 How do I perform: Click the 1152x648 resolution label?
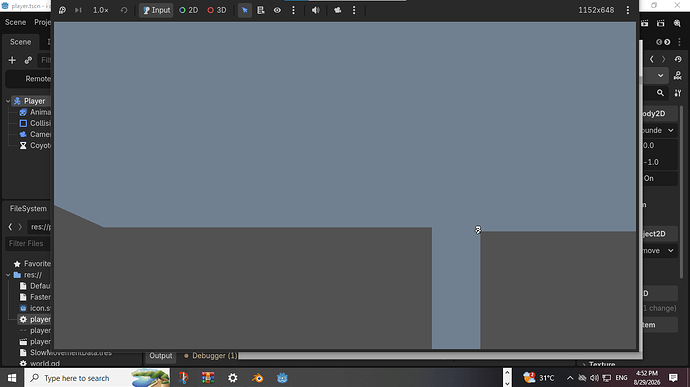pyautogui.click(x=596, y=10)
